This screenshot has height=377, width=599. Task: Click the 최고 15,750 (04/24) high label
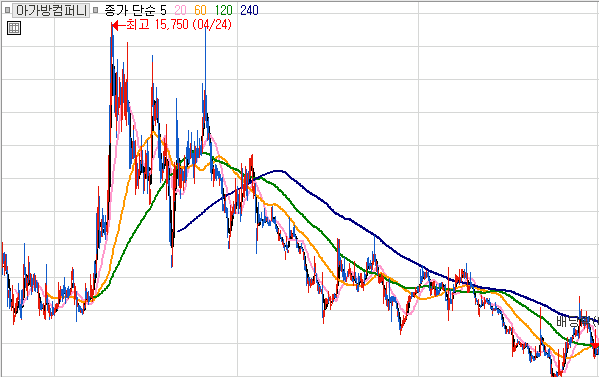point(179,25)
